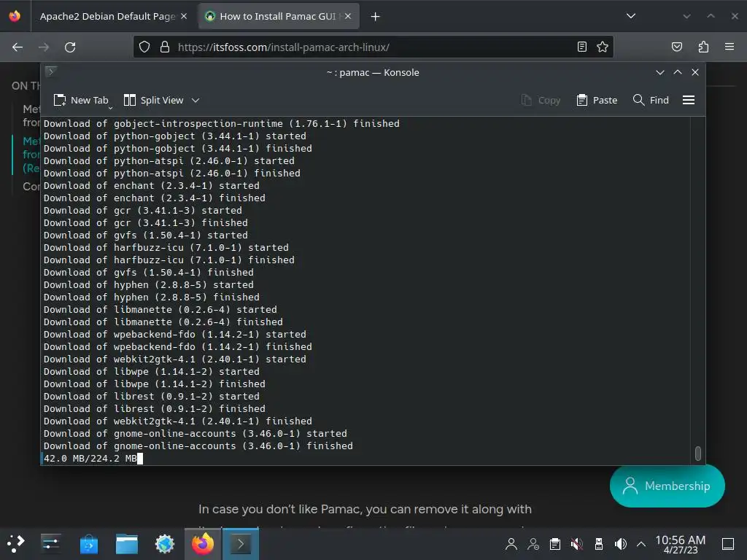Open the removable devices tray icon
This screenshot has width=747, height=560.
click(599, 544)
